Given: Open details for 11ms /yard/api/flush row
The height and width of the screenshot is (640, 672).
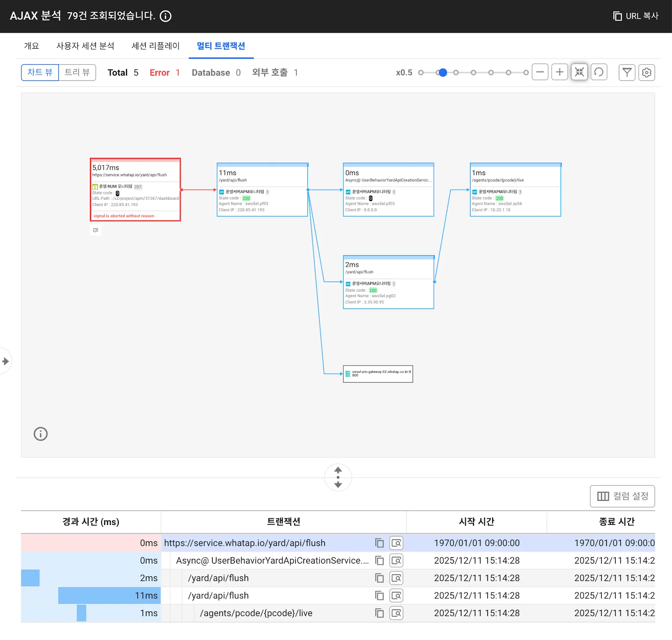Looking at the screenshot, I should click(396, 596).
